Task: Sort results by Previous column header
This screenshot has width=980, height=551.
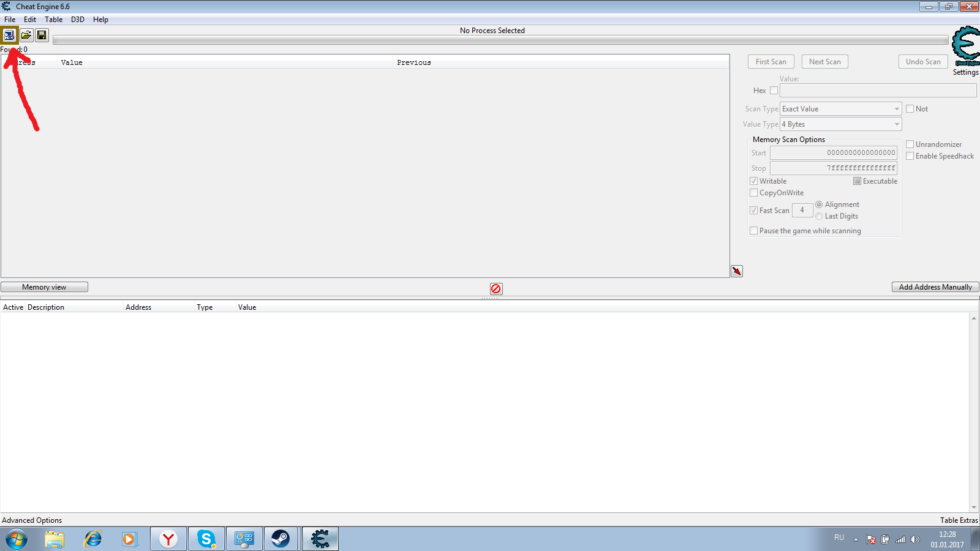Action: pos(561,62)
